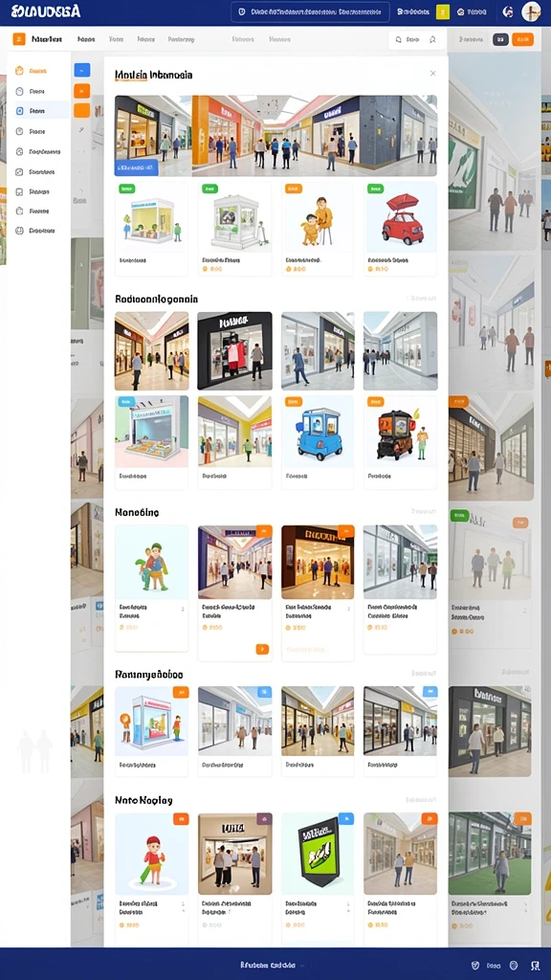Click the largest orange square beside sidebar
Viewport: 551px width, 980px height.
[82, 111]
